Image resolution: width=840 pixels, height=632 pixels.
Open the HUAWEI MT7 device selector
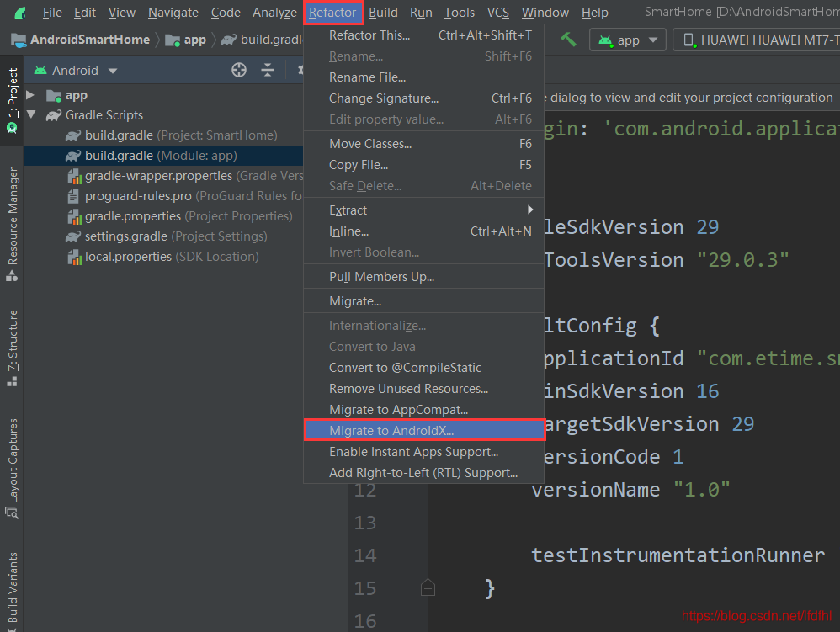point(757,40)
